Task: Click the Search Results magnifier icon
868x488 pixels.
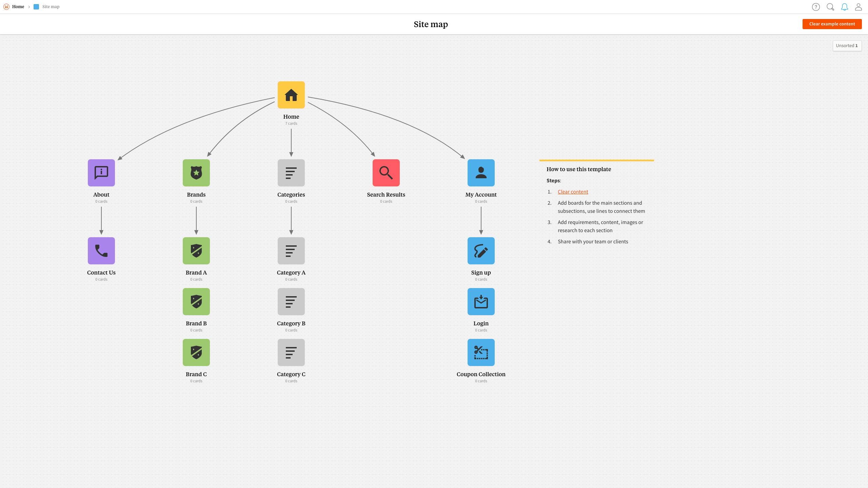Action: (386, 173)
